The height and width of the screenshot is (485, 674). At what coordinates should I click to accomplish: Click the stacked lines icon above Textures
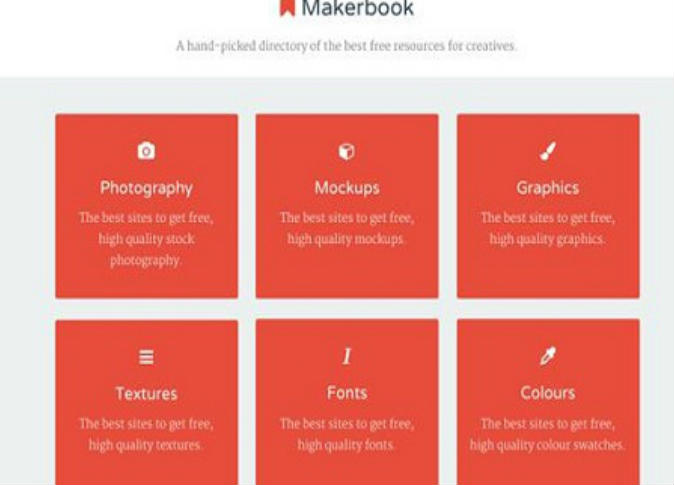146,357
